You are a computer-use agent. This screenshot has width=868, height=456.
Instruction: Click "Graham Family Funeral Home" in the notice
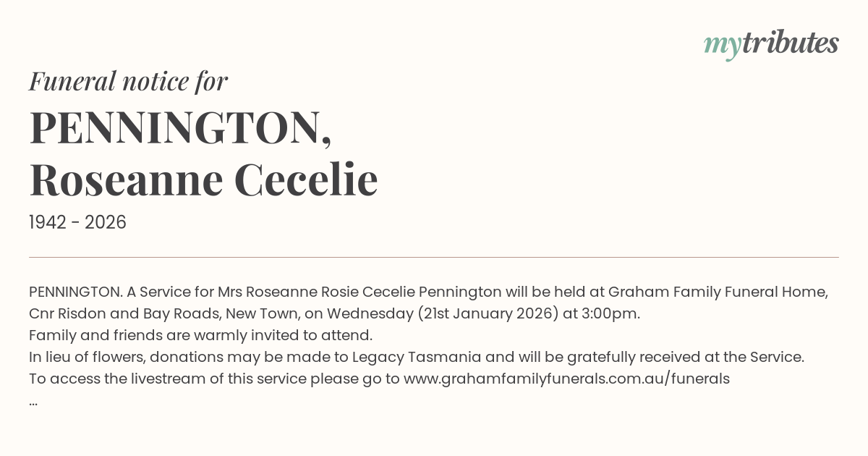(717, 292)
